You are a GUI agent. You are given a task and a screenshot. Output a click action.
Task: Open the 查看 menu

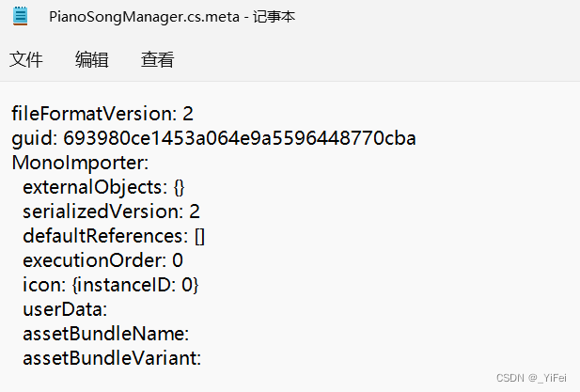157,60
